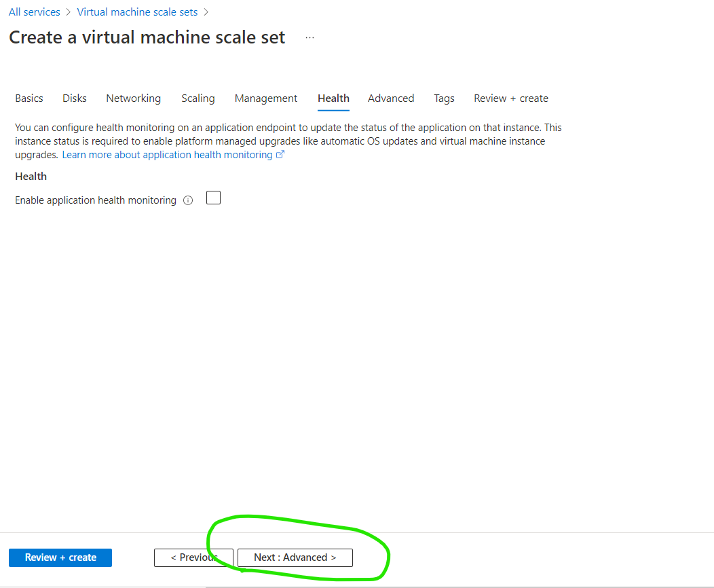This screenshot has width=714, height=588.
Task: Switch to the Basics tab
Action: [x=29, y=98]
